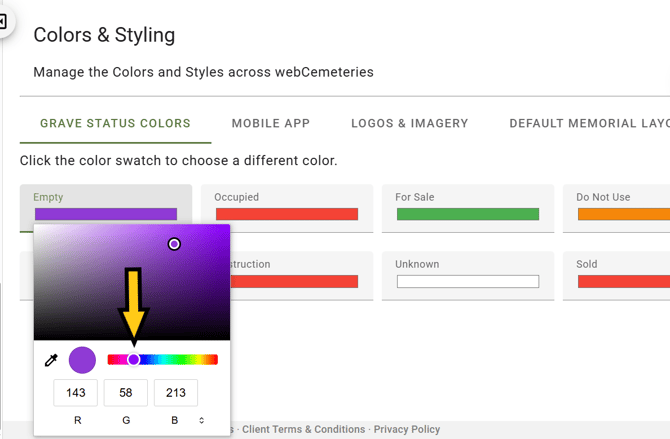Click the Empty purple color swatch
The height and width of the screenshot is (439, 670).
(106, 214)
